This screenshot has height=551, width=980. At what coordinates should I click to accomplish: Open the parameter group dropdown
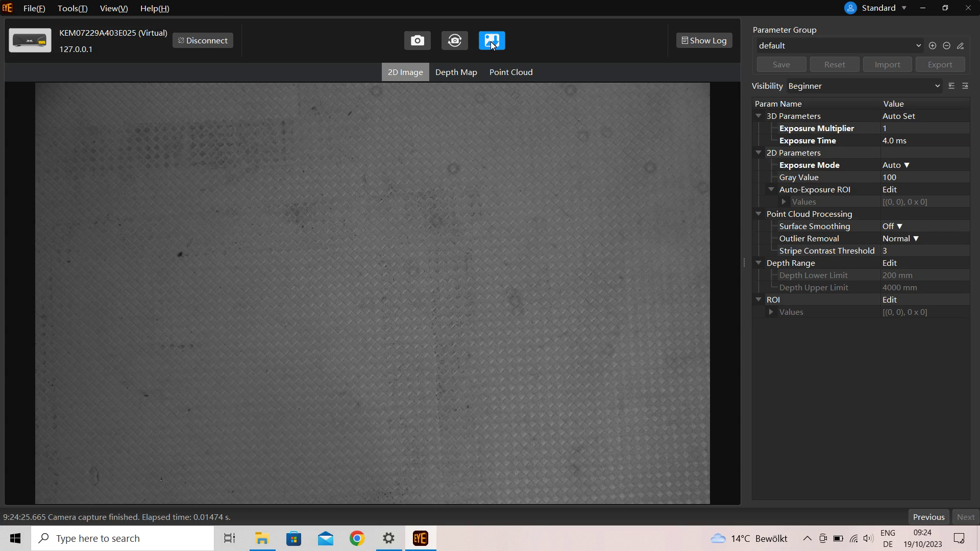tap(840, 46)
